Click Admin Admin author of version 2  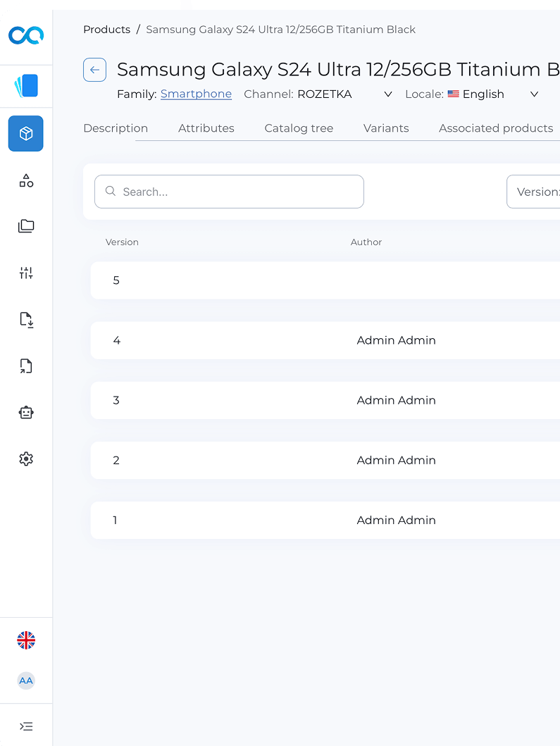[x=397, y=460]
